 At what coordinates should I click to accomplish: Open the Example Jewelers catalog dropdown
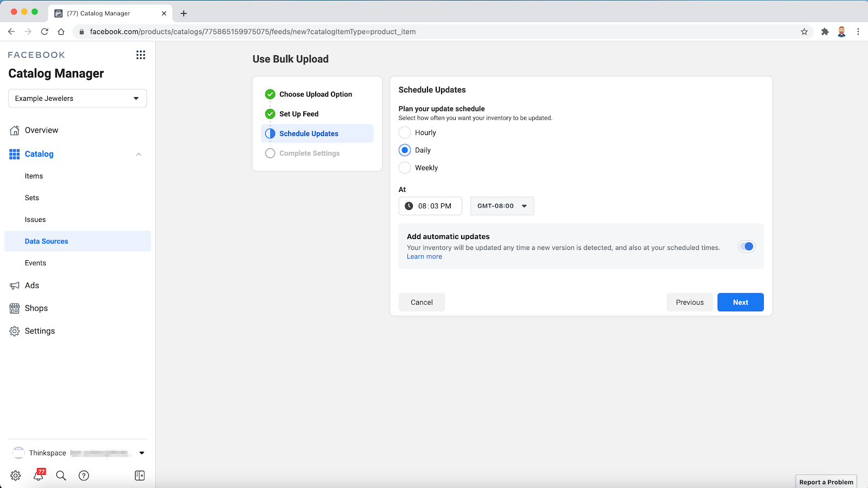pyautogui.click(x=78, y=98)
